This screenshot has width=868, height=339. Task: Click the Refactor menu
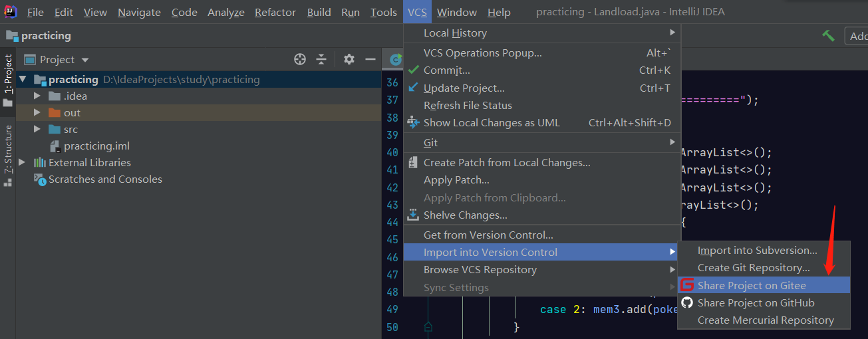[275, 13]
